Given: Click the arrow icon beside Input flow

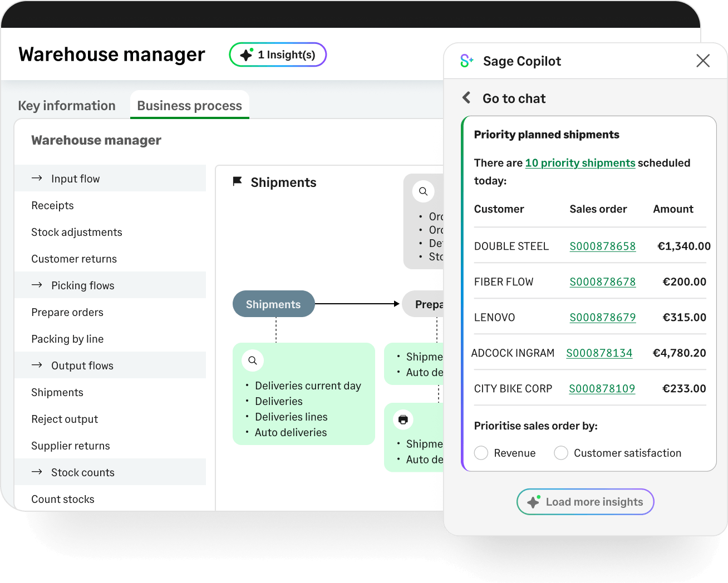Looking at the screenshot, I should 37,178.
